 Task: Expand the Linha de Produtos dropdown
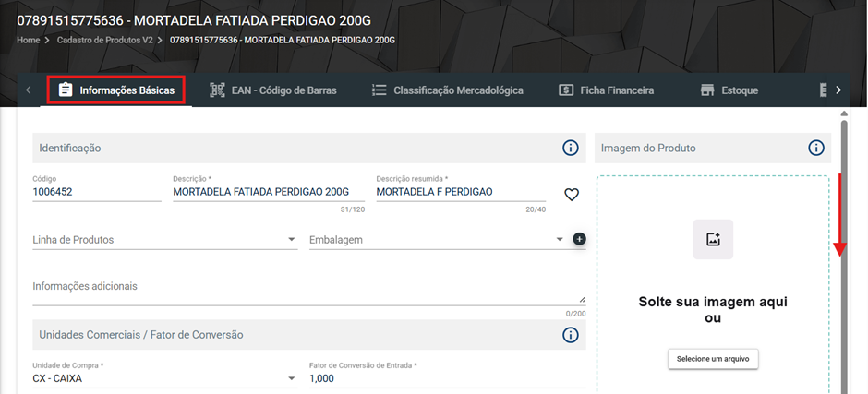(x=291, y=240)
